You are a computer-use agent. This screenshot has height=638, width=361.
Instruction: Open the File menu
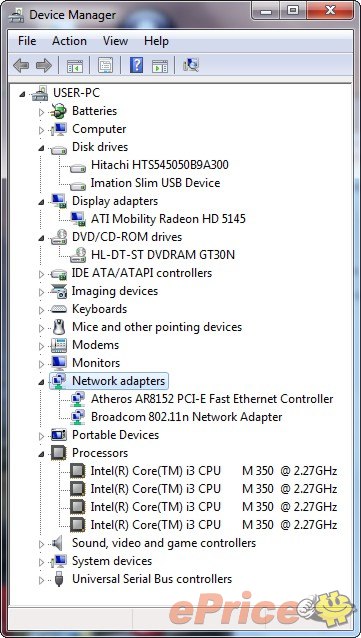[x=27, y=41]
